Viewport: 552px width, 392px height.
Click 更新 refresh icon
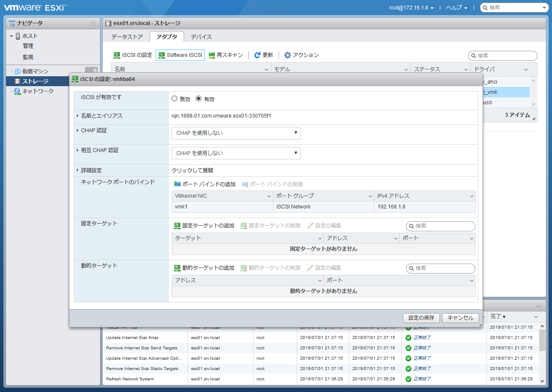coord(257,55)
